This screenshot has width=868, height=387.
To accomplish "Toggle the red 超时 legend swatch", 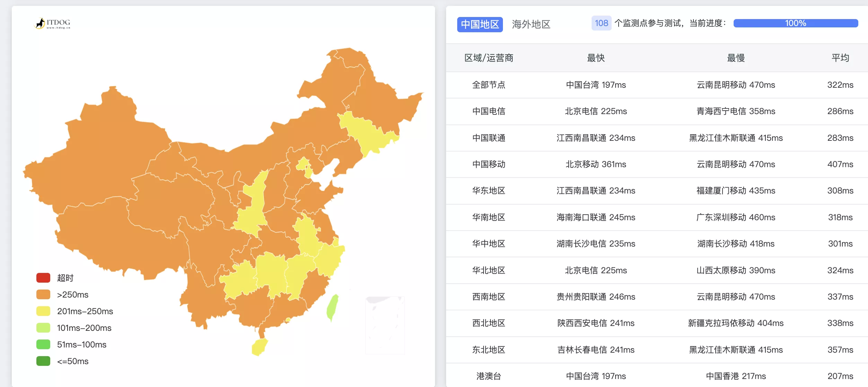I will pos(43,278).
